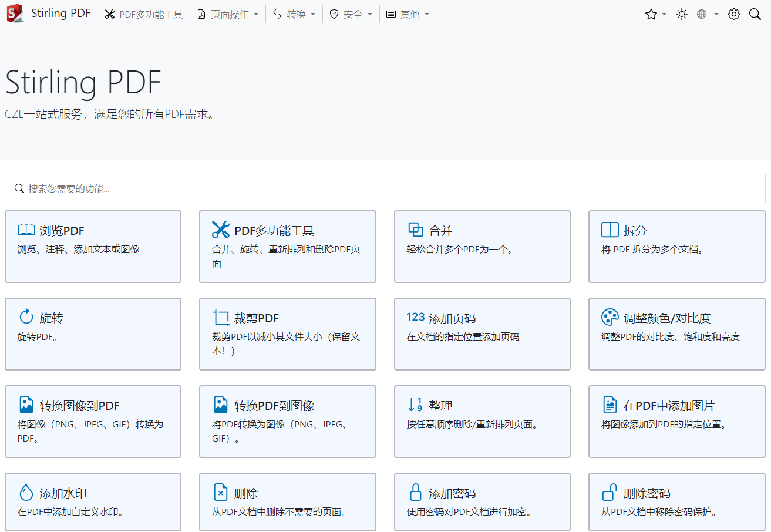Open the 调整颜色/对比度 palette icon
The height and width of the screenshot is (532, 771).
pos(610,318)
